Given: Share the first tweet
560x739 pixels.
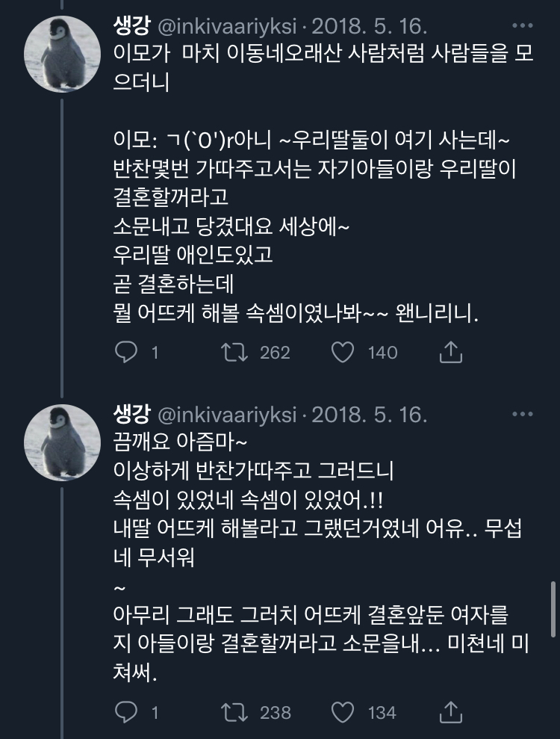Looking at the screenshot, I should [451, 352].
